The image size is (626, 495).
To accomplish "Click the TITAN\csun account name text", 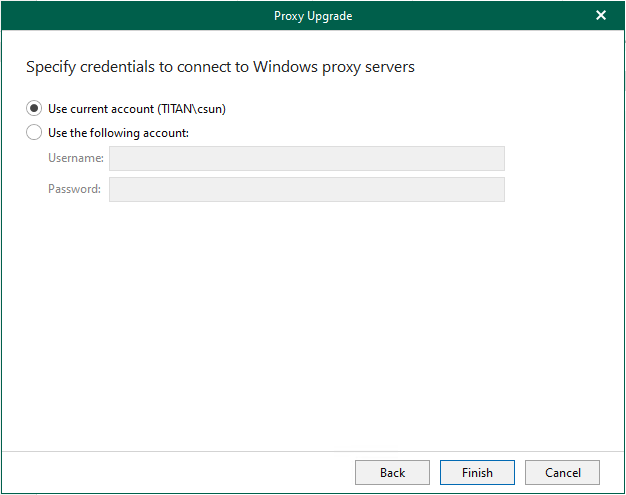I will (x=192, y=109).
